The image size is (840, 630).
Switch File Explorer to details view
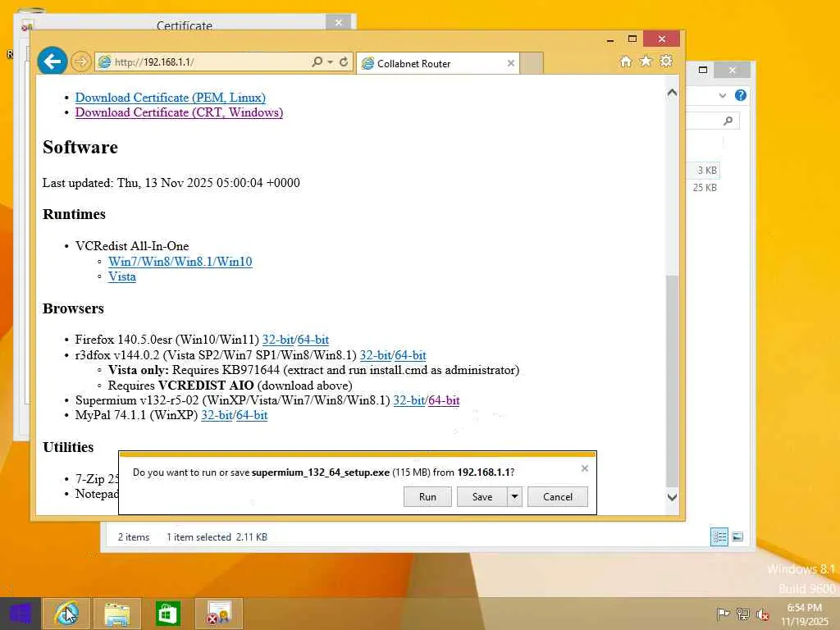(x=719, y=536)
